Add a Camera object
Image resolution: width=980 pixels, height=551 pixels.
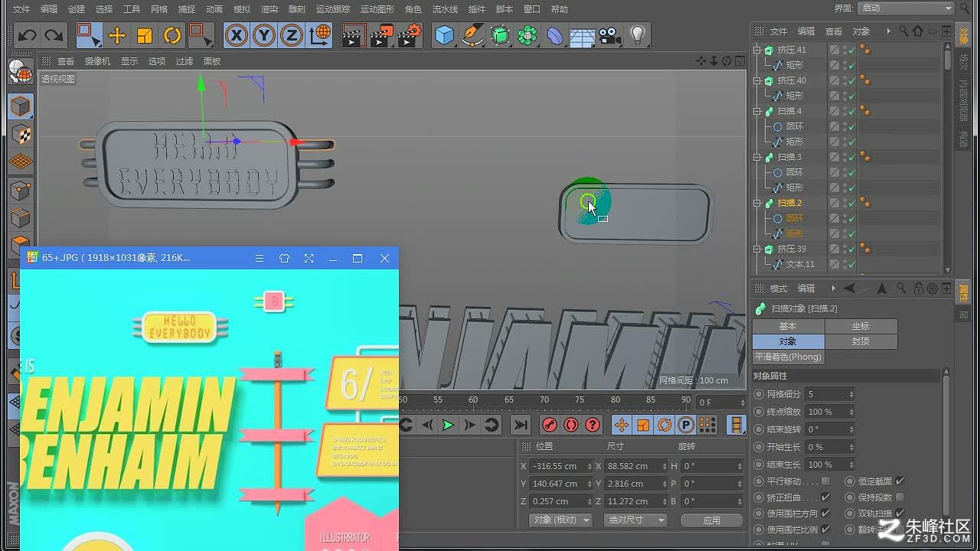[x=609, y=35]
